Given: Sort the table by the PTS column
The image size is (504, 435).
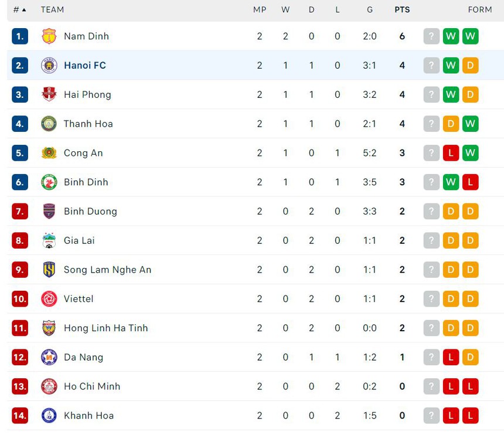Looking at the screenshot, I should (x=402, y=9).
